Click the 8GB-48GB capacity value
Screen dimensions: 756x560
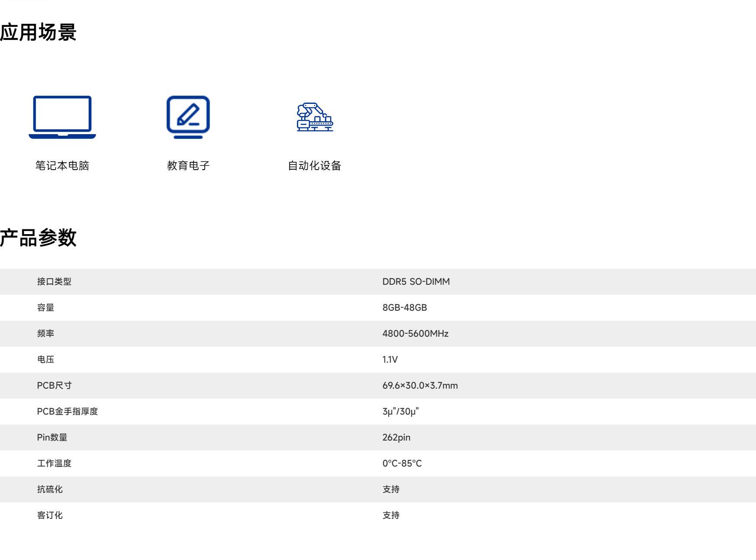pyautogui.click(x=405, y=308)
